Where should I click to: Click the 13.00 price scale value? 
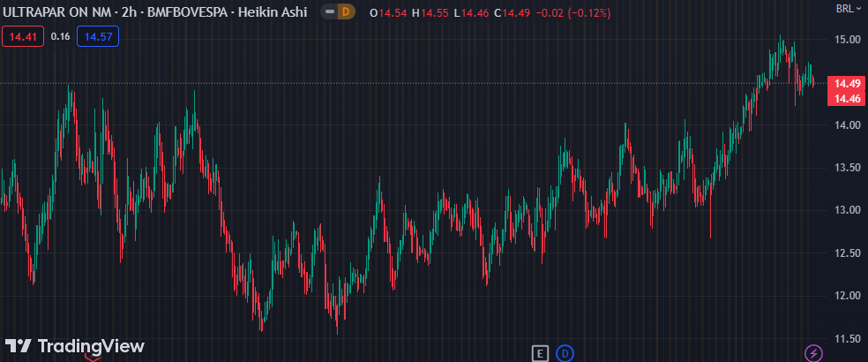pyautogui.click(x=847, y=210)
